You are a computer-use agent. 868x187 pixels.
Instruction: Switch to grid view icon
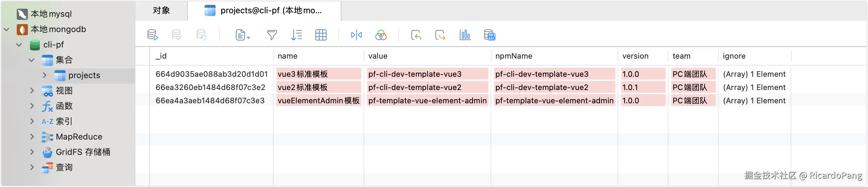tap(321, 35)
